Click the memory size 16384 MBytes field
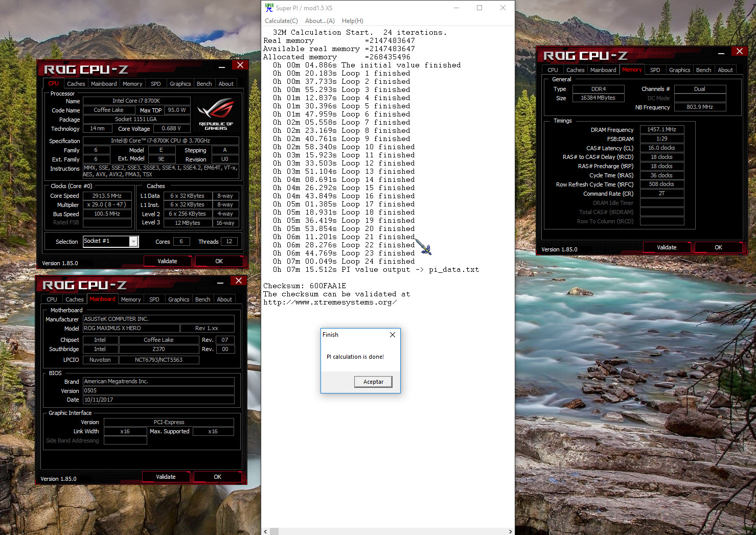The height and width of the screenshot is (535, 756). (599, 98)
